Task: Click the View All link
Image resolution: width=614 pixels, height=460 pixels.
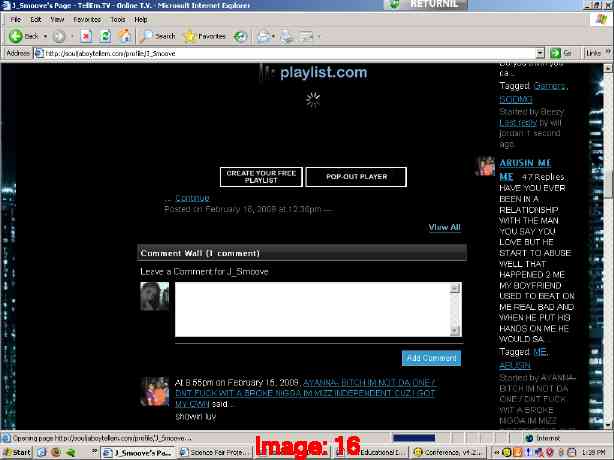Action: (444, 227)
